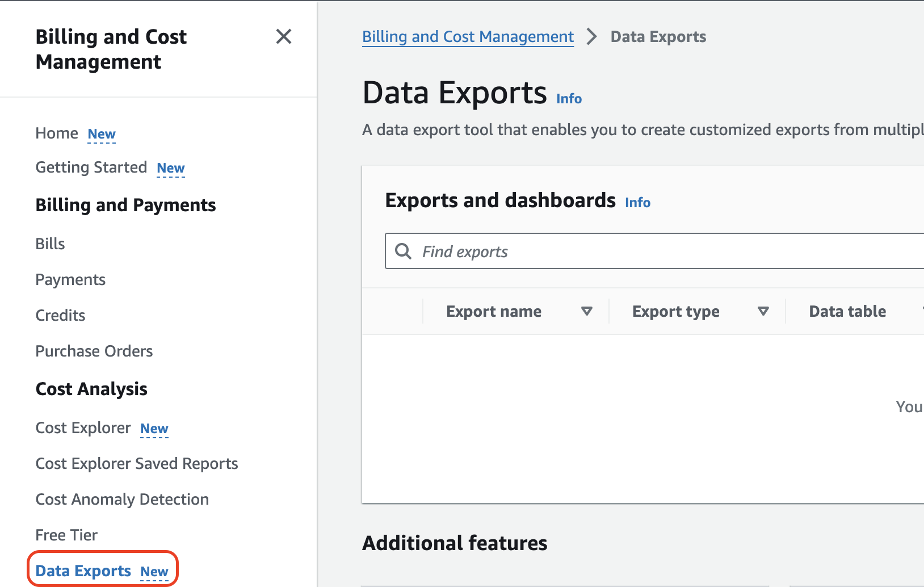Click the Export name column header

coord(494,311)
